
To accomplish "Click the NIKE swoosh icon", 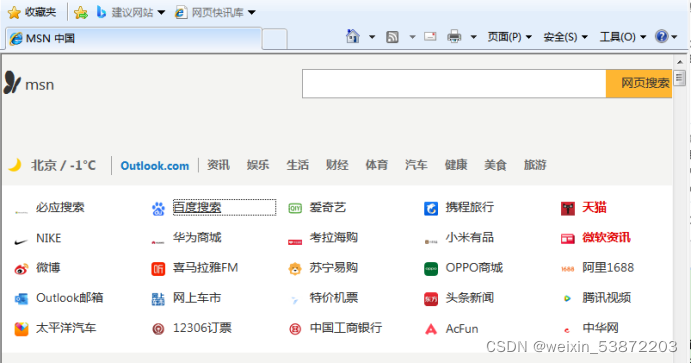I will [x=21, y=241].
